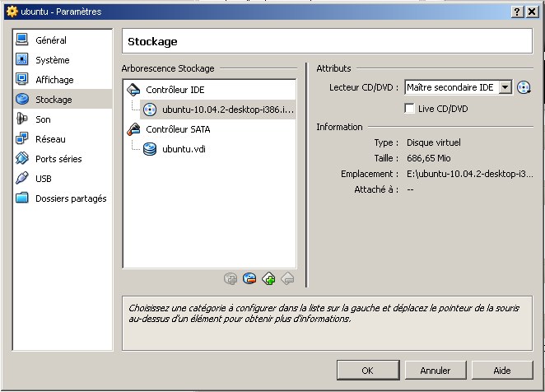Switch to the Dossiers partagés category
The height and width of the screenshot is (392, 545).
[x=70, y=198]
